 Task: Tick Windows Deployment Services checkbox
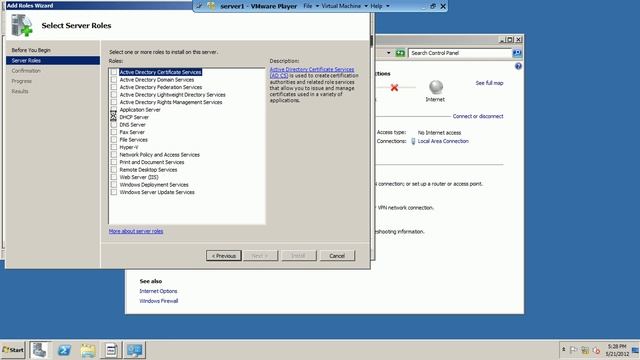(x=114, y=184)
